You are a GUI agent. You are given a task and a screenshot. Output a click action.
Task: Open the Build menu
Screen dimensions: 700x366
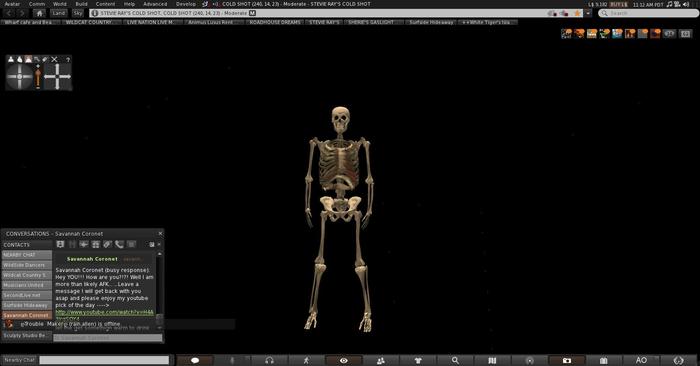click(81, 4)
